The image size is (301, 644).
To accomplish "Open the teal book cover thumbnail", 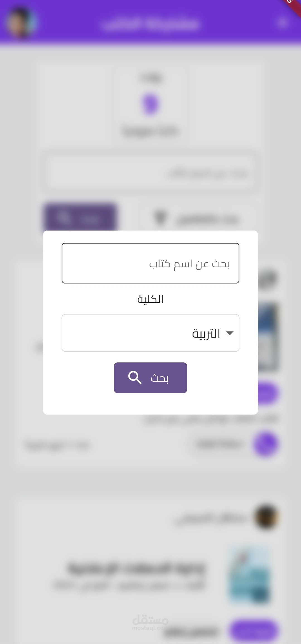I will (250, 575).
